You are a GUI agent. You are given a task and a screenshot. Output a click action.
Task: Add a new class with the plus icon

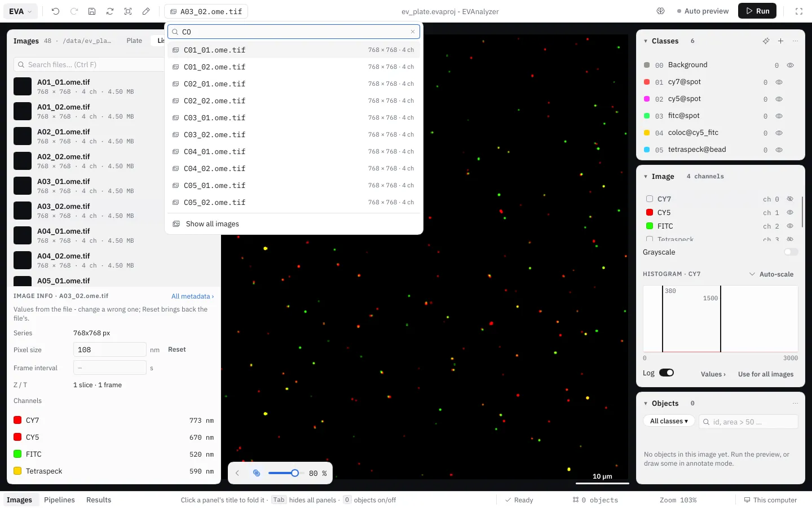click(x=780, y=41)
